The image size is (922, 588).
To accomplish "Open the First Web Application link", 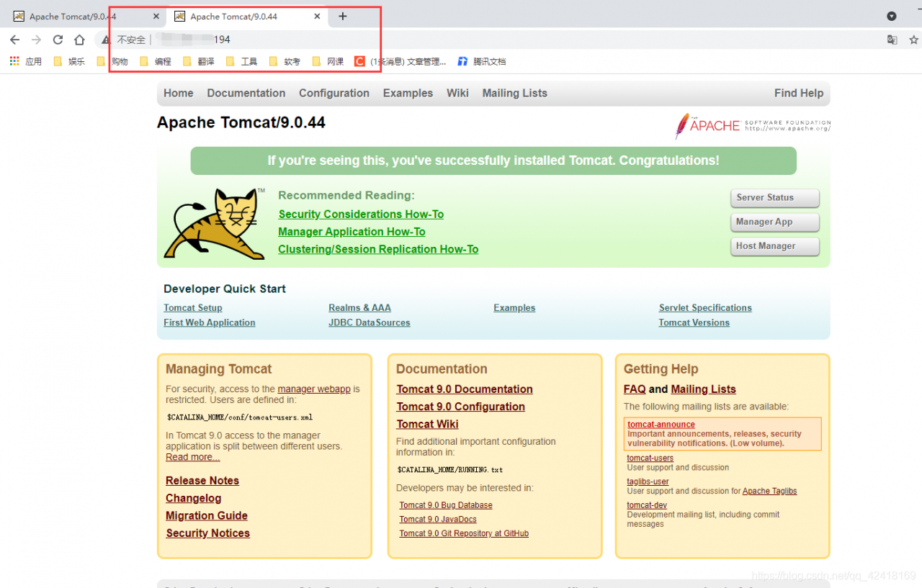I will (210, 323).
